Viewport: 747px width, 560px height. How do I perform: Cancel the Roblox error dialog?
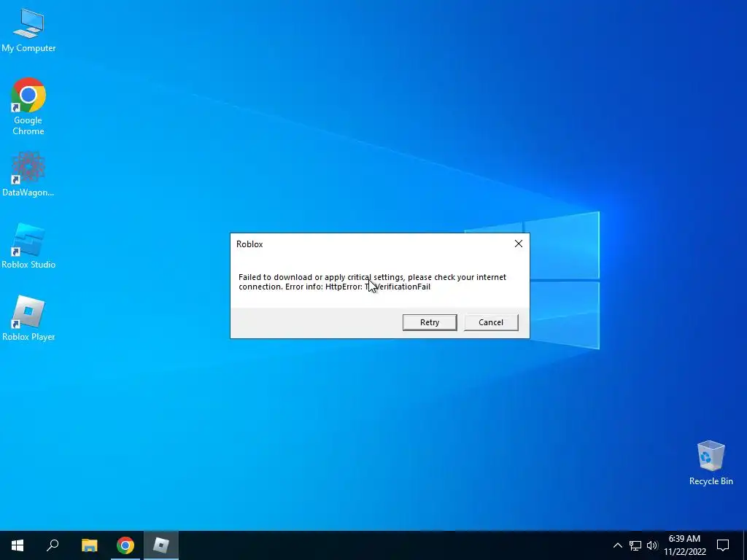click(x=491, y=322)
